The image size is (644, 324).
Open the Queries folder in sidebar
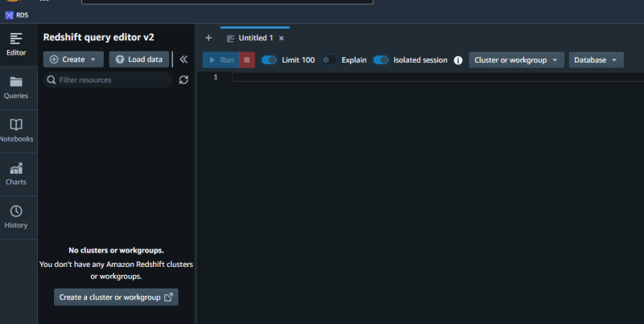click(16, 88)
